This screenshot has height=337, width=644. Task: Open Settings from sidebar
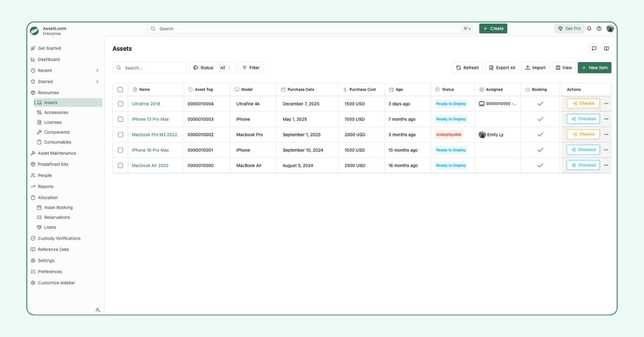pos(46,261)
